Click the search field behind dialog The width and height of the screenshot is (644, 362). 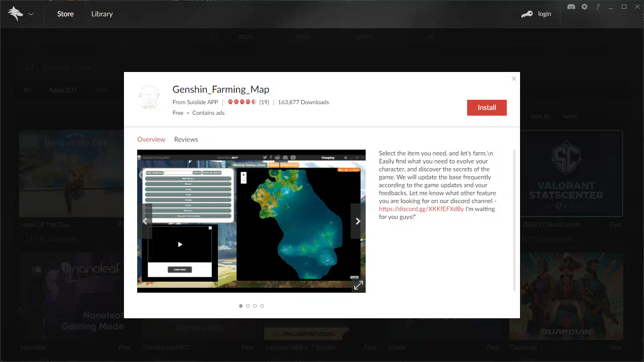(69, 68)
